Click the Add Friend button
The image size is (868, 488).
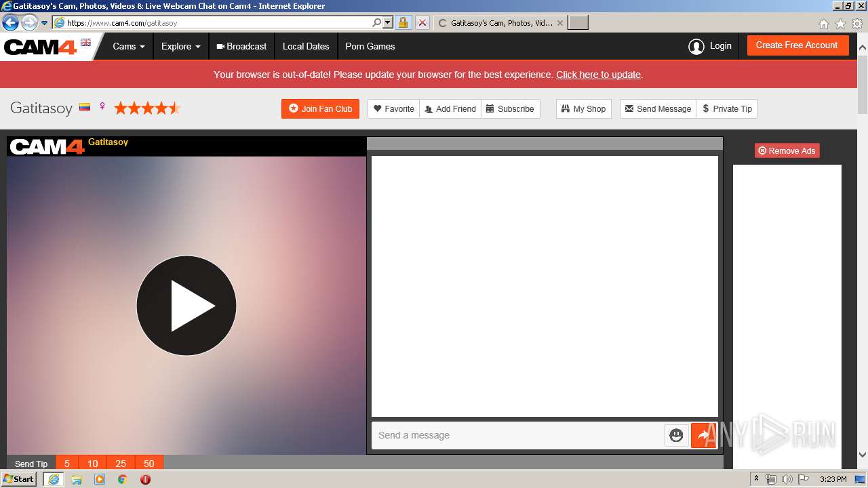[450, 108]
